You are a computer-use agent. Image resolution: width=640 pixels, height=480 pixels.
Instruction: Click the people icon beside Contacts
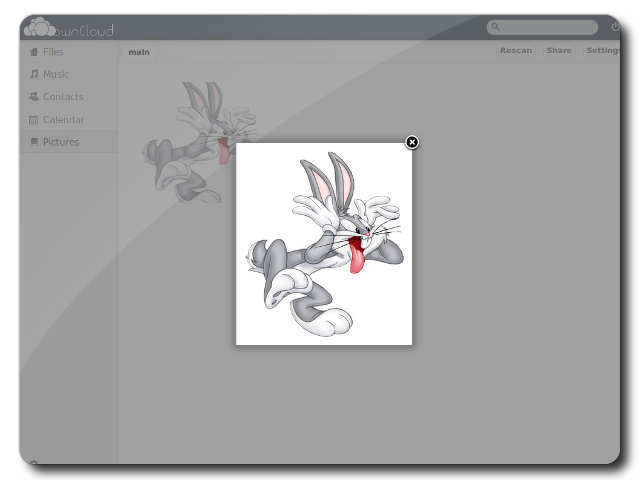coord(34,97)
